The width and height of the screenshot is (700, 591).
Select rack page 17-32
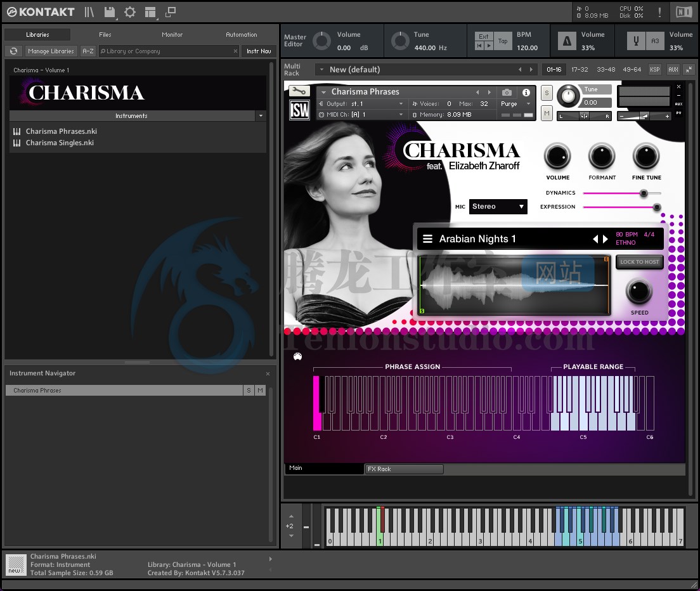[580, 70]
